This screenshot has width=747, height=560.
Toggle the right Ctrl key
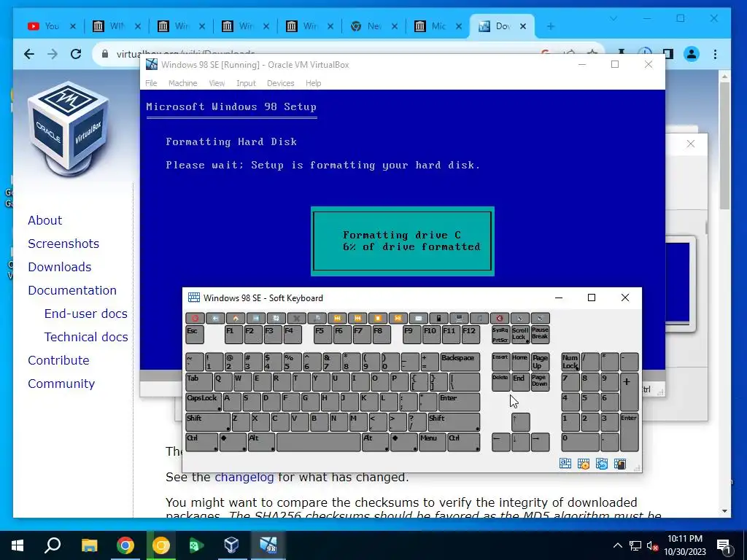point(464,442)
